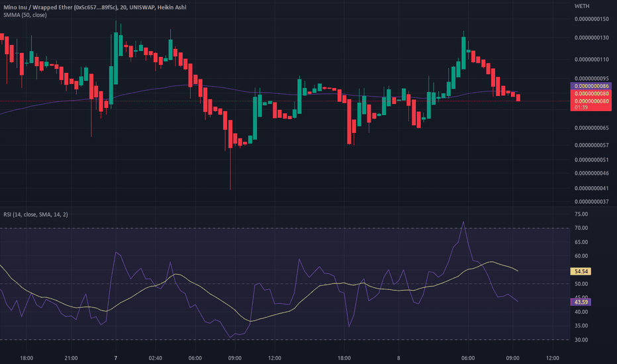Click the 18:00 label just before date 8
617x364 pixels.
pyautogui.click(x=344, y=358)
